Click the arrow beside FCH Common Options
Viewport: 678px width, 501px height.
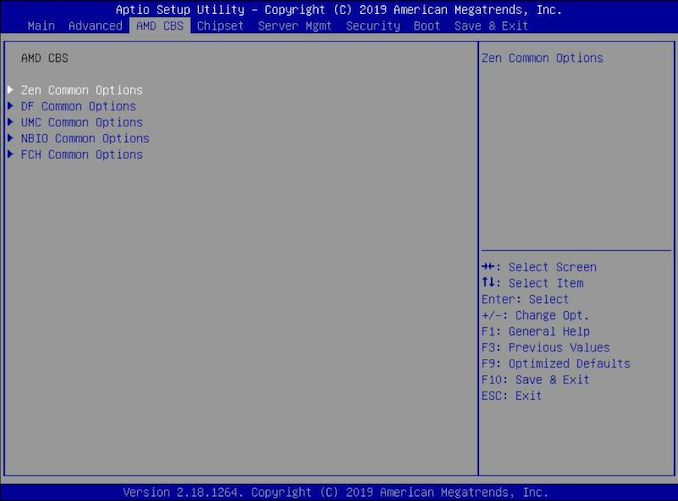(x=11, y=154)
